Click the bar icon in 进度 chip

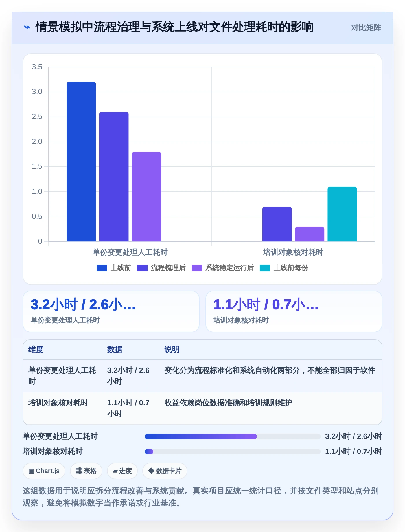115,472
